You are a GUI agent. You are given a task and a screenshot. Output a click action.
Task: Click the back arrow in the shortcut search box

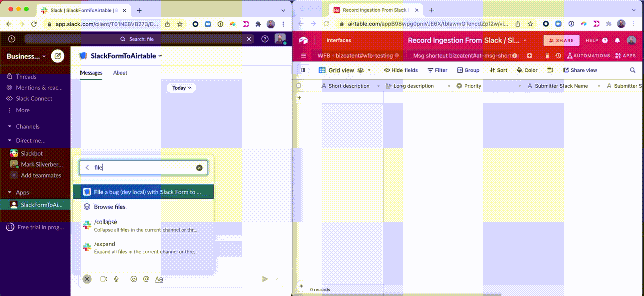[x=87, y=168]
